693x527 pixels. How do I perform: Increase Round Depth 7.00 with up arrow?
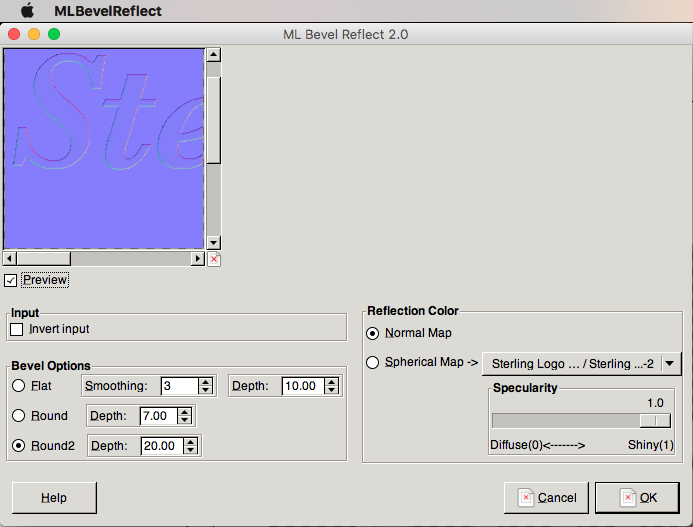coord(184,412)
